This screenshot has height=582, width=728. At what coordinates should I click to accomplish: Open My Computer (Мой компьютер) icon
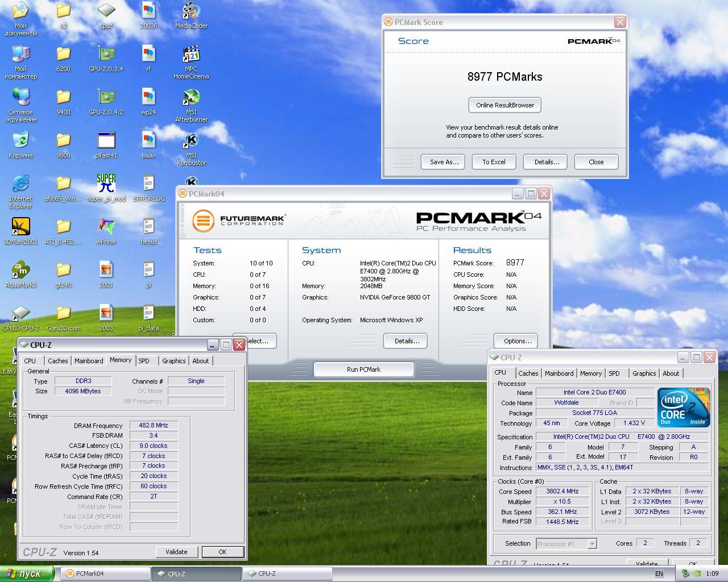(20, 62)
